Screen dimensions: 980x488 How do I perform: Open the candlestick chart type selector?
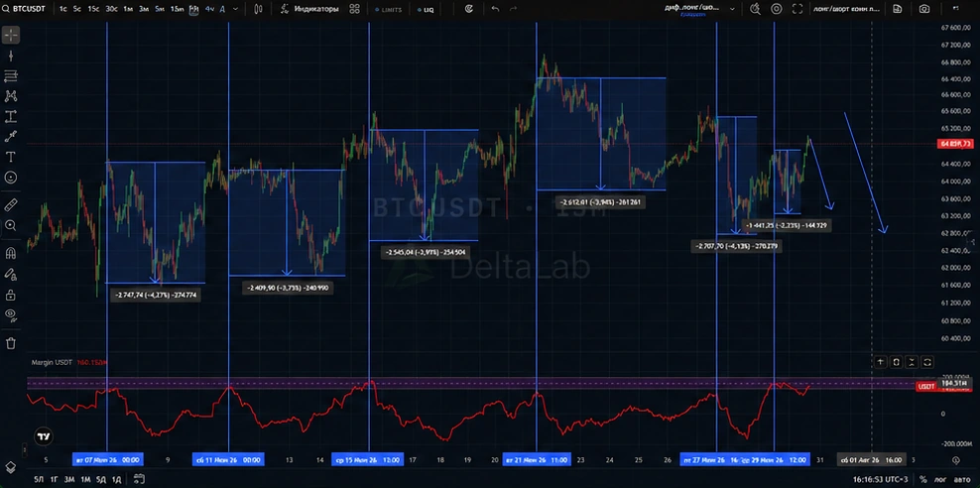tap(259, 9)
